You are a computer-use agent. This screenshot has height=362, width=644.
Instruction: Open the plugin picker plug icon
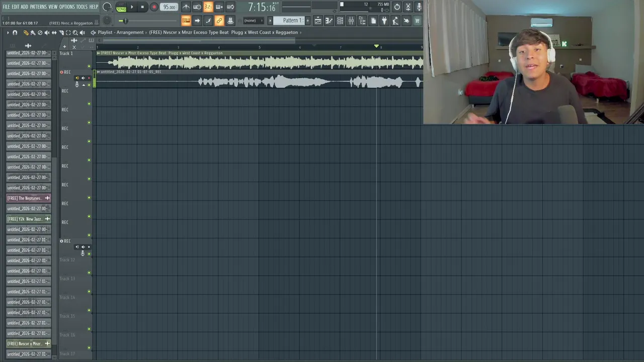pyautogui.click(x=384, y=21)
